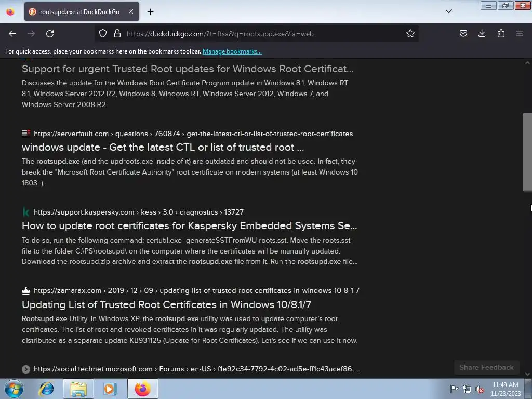Image resolution: width=532 pixels, height=399 pixels.
Task: Click the scrollbar up arrow
Action: point(527,63)
